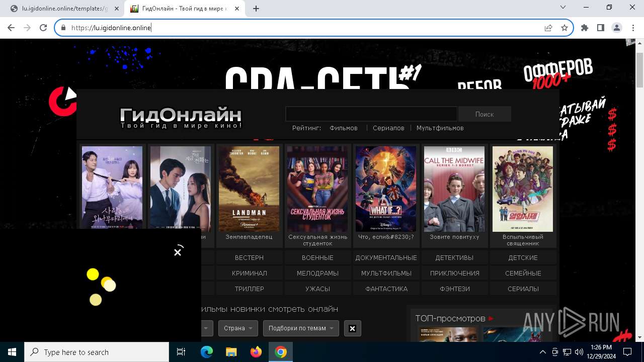This screenshot has height=362, width=644.
Task: Select the ФАНТАСТИКА genre
Action: [386, 289]
